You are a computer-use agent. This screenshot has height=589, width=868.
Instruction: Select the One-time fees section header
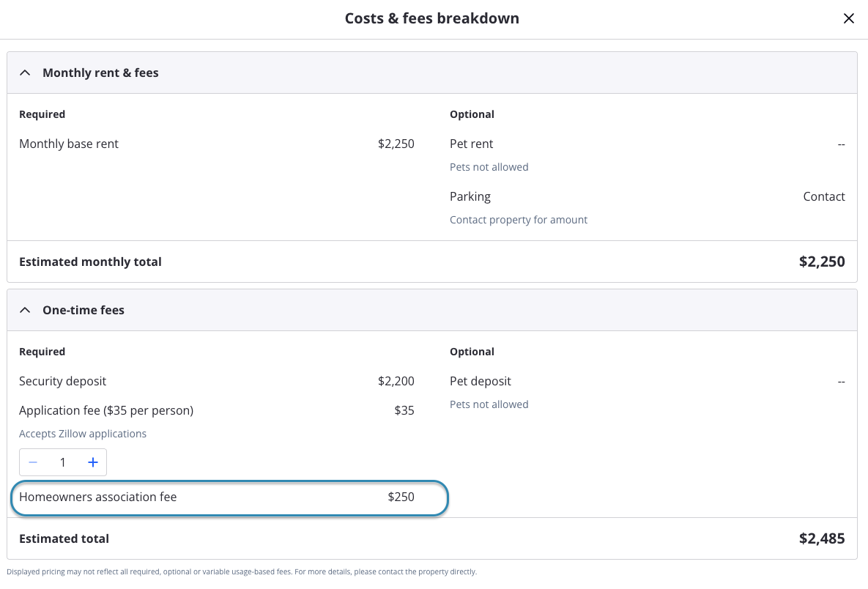(84, 309)
